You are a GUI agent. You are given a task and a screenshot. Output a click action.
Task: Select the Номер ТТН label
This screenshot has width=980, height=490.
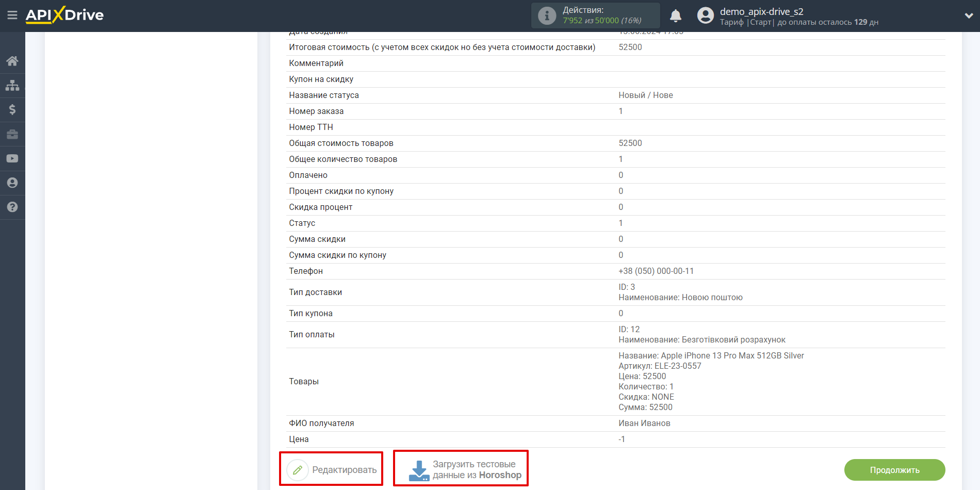pyautogui.click(x=311, y=127)
